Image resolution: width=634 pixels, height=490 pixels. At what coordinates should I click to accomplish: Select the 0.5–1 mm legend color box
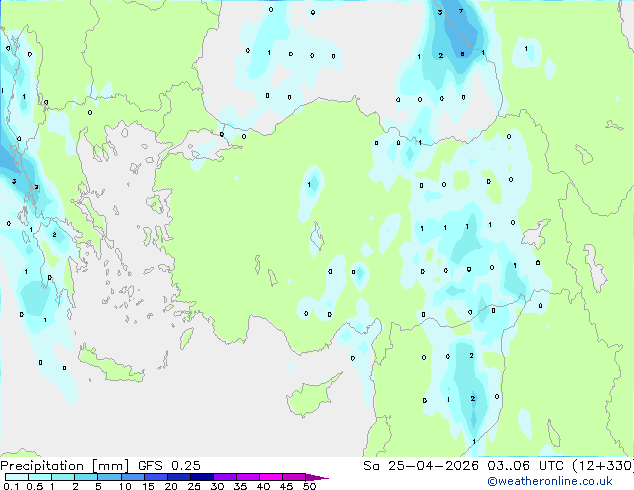(40, 477)
